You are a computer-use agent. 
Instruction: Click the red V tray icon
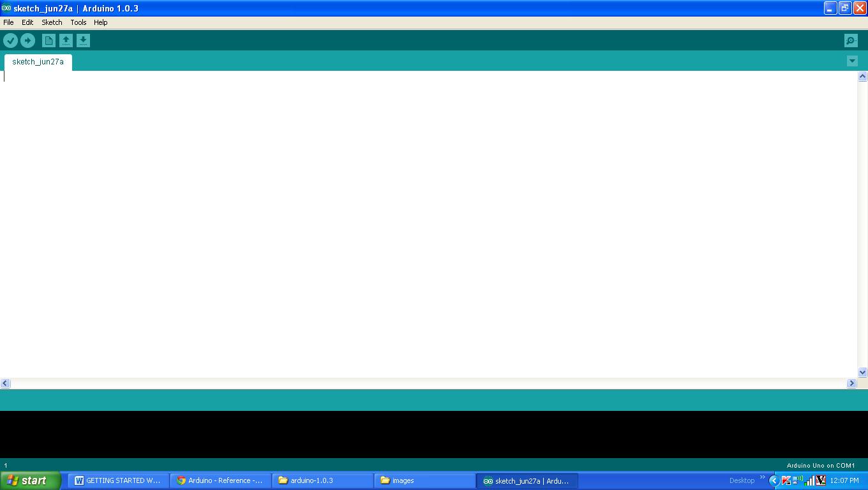click(821, 480)
